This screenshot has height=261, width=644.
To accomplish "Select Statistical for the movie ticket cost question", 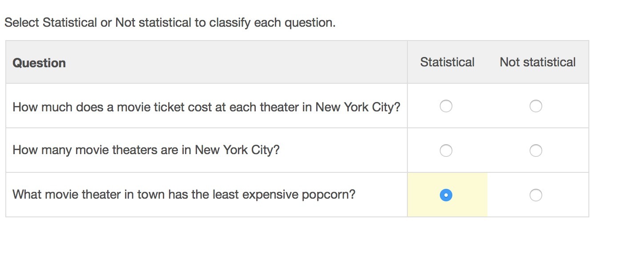I will (446, 106).
